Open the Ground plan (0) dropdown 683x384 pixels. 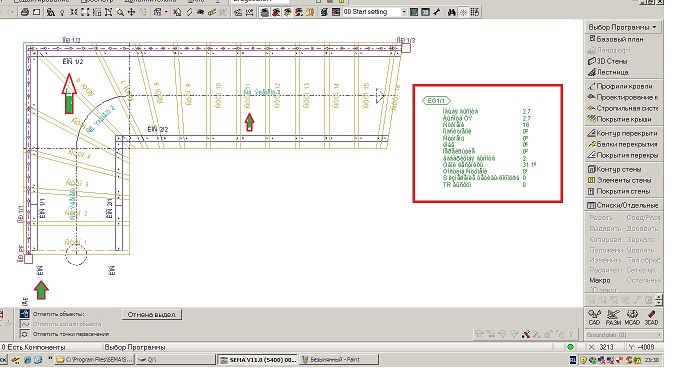[x=623, y=335]
